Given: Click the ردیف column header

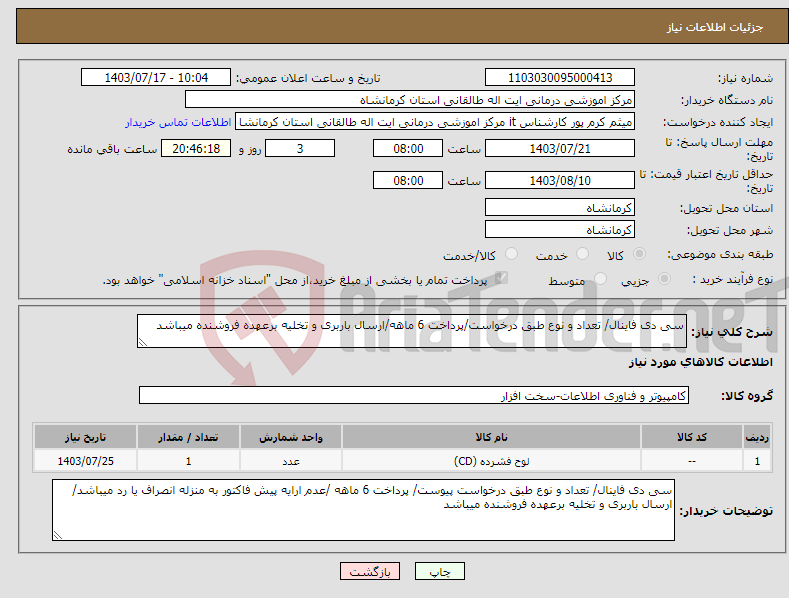Looking at the screenshot, I should (757, 437).
